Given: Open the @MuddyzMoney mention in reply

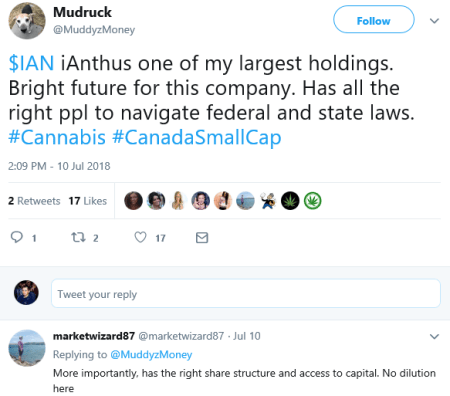Looking at the screenshot, I should click(151, 354).
